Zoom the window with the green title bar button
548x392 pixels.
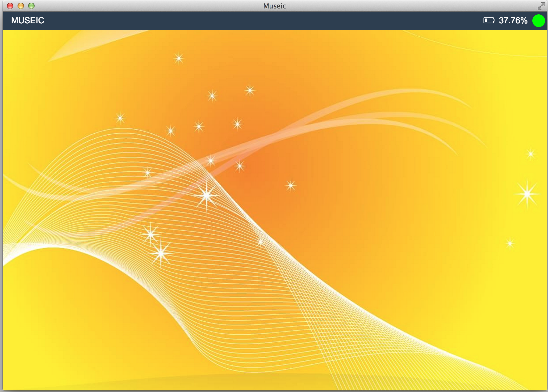coord(31,6)
